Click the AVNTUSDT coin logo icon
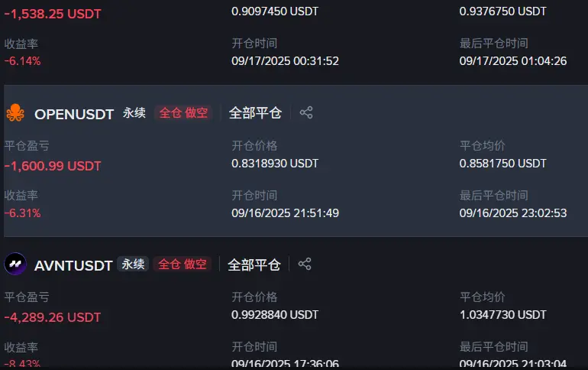588x370 pixels. tap(15, 264)
